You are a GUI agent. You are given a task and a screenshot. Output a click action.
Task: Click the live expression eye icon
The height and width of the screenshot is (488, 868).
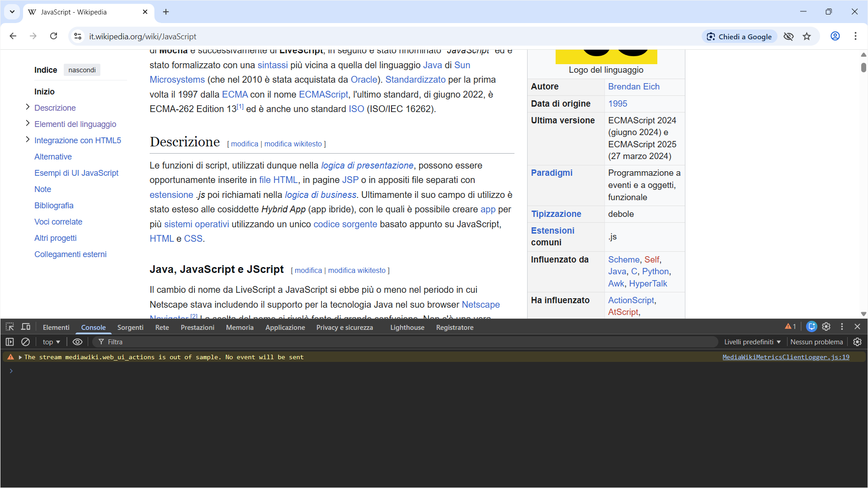click(77, 342)
